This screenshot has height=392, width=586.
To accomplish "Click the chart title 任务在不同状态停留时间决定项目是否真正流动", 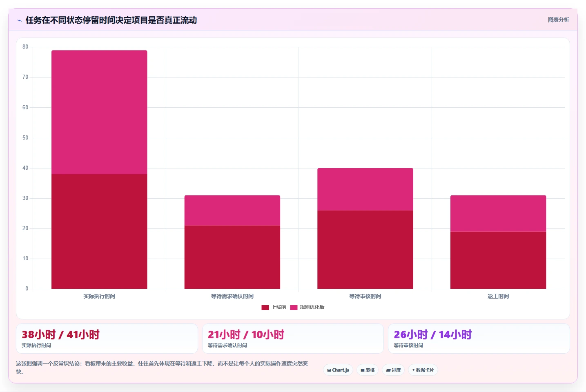I will tap(111, 20).
